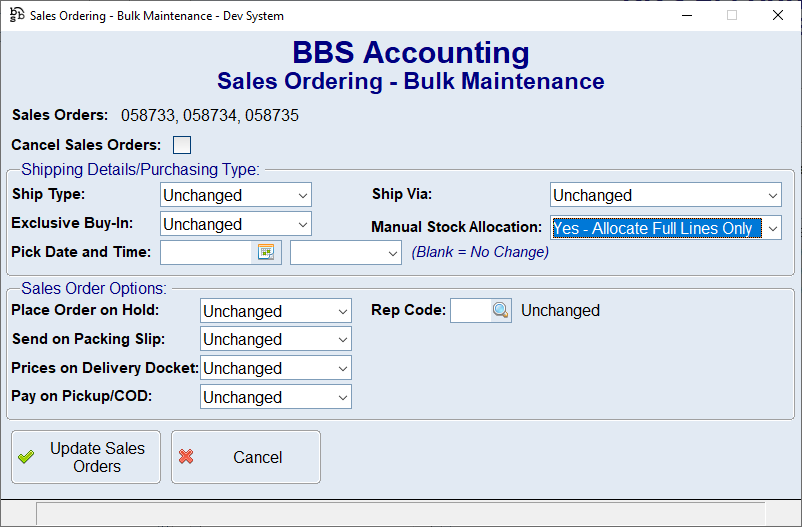The width and height of the screenshot is (802, 527).
Task: Click the BBS app icon in title bar
Action: 16,15
